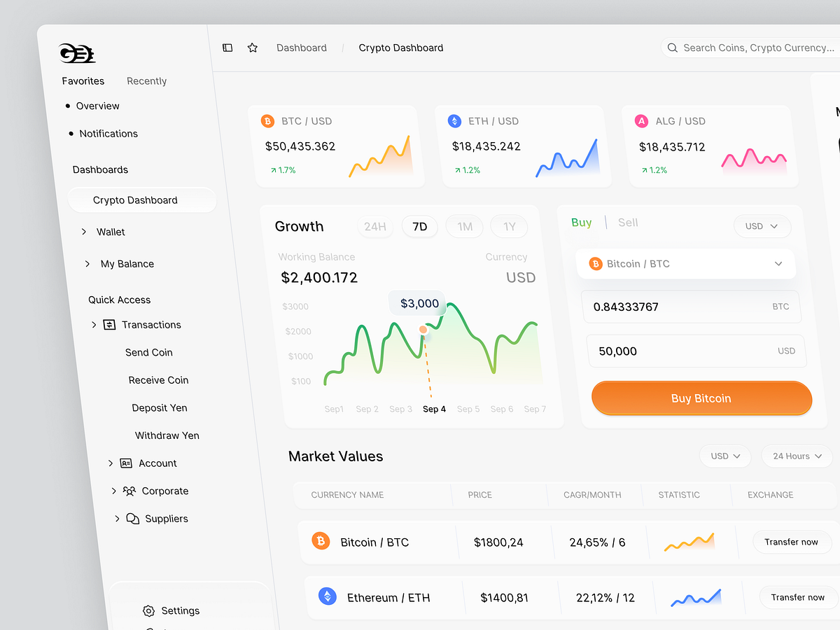This screenshot has width=840, height=630.
Task: Click the Corporate people icon in sidebar
Action: (x=130, y=491)
